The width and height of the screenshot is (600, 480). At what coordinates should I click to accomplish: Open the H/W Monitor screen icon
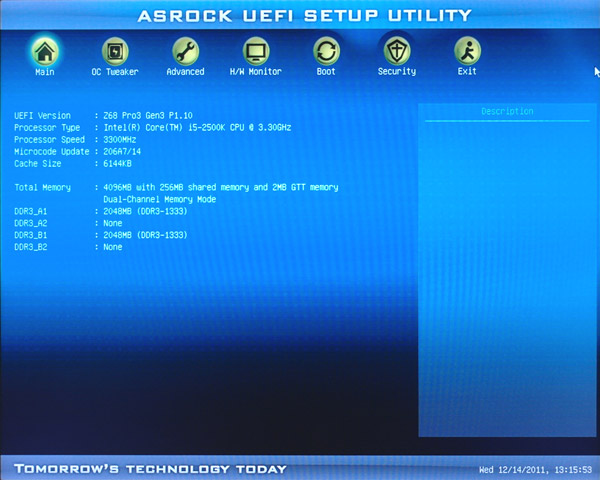(256, 50)
